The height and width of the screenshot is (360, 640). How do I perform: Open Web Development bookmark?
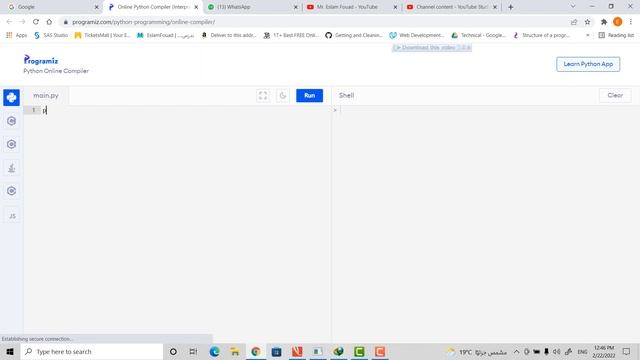[x=417, y=36]
